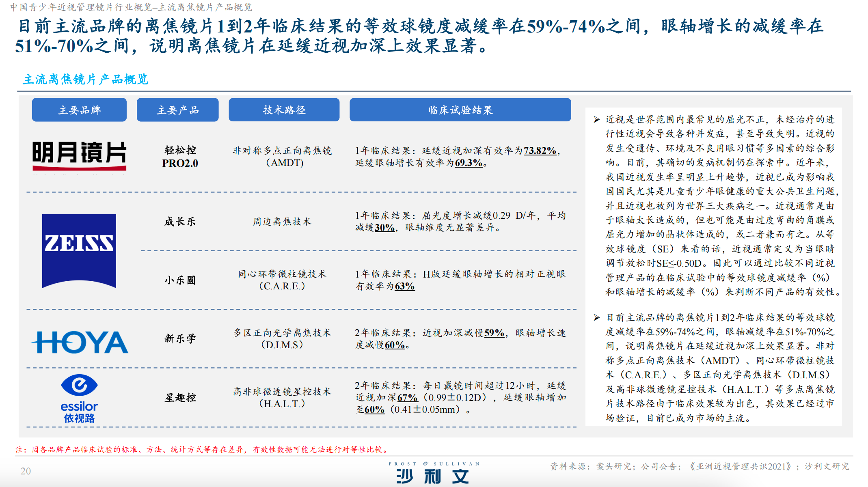Viewport: 868px width, 487px height.
Task: Select the 临床试验结果 column header
Action: point(460,110)
